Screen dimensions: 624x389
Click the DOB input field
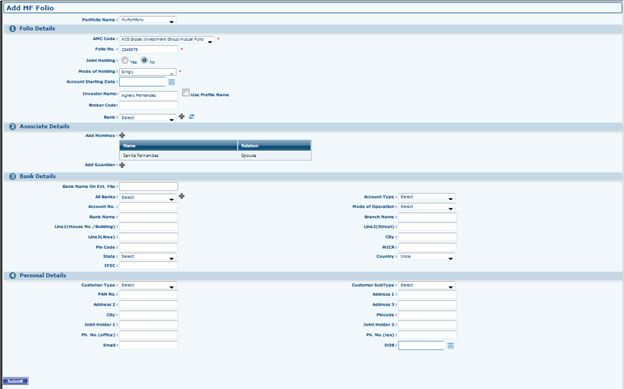point(421,346)
